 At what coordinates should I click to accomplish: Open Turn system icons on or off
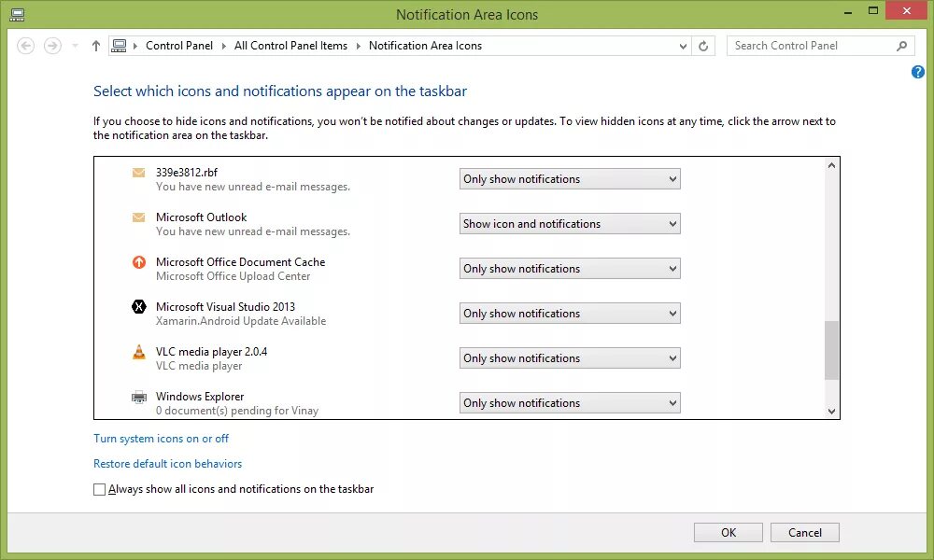coord(161,439)
